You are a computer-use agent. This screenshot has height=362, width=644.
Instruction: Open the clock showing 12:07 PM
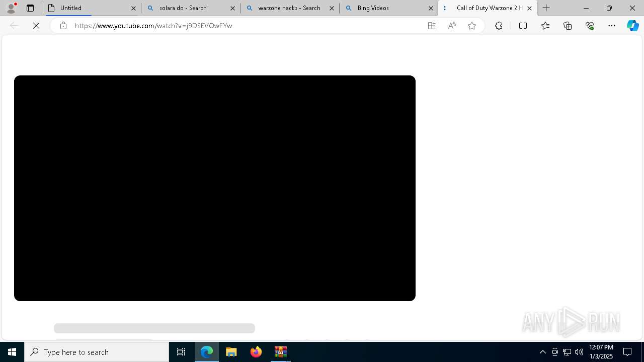(x=601, y=352)
